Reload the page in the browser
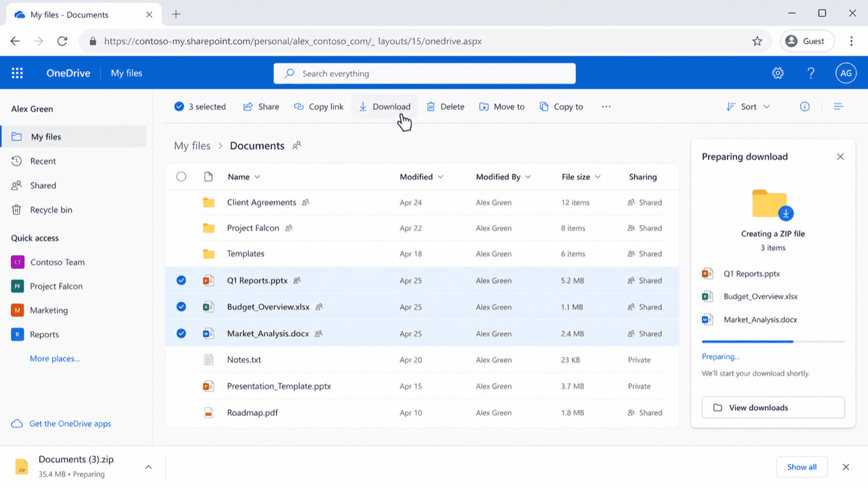The width and height of the screenshot is (868, 488). 62,41
